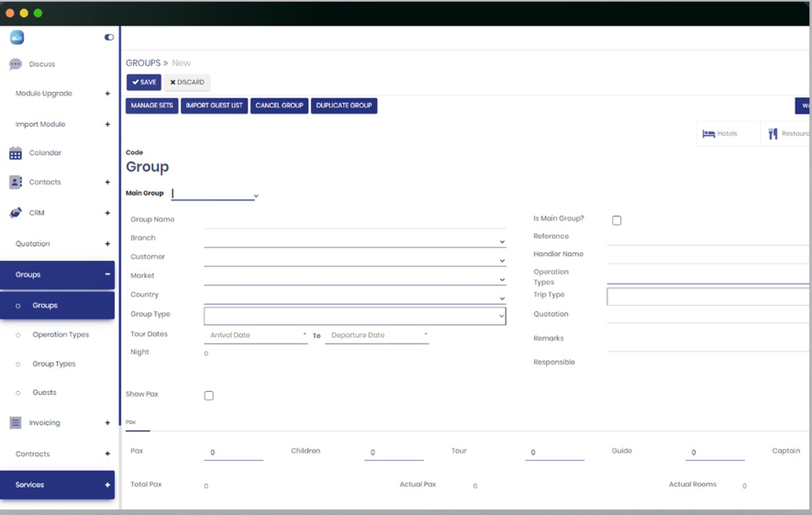Expand the Contracts submenu plus
The image size is (812, 515).
pyautogui.click(x=107, y=453)
